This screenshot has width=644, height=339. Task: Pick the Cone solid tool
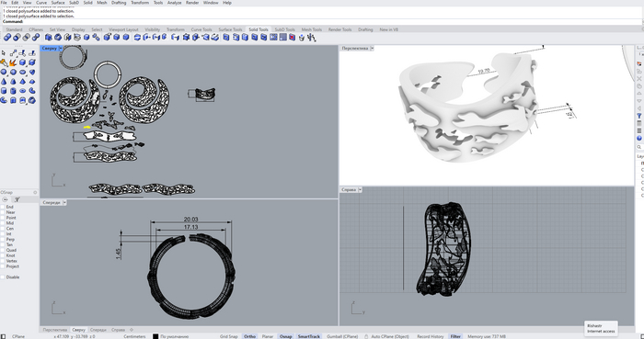(x=4, y=82)
